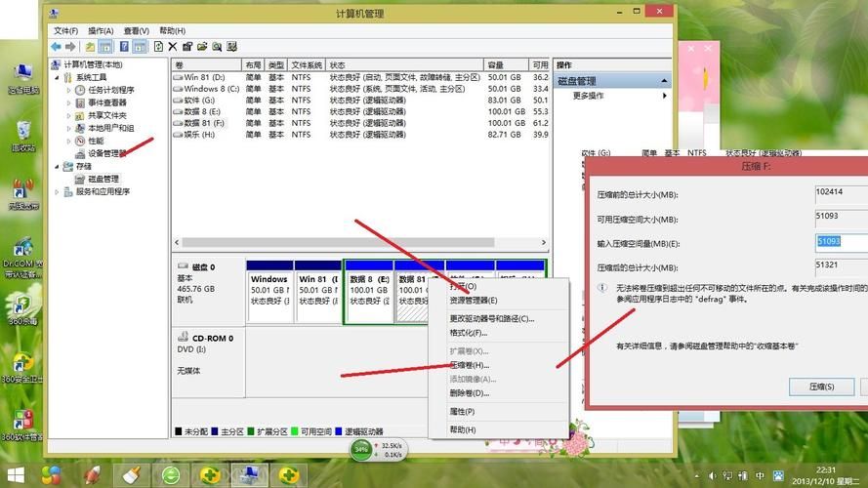Click the scrollbar right arrow in volume list

coord(544,242)
